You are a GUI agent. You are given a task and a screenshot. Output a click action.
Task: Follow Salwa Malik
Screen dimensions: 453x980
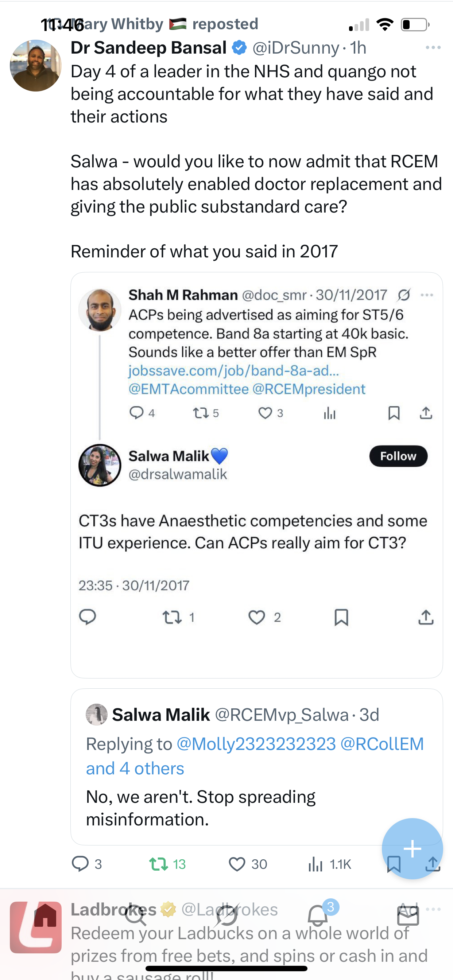(398, 456)
